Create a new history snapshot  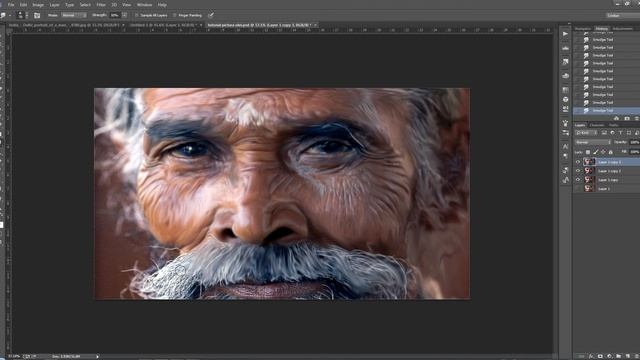[x=627, y=118]
